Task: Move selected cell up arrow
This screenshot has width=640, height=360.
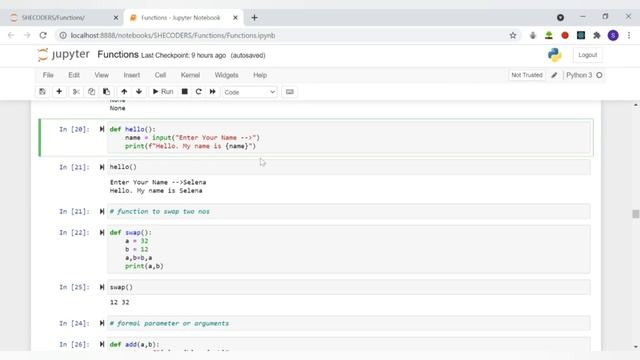Action: tap(124, 92)
